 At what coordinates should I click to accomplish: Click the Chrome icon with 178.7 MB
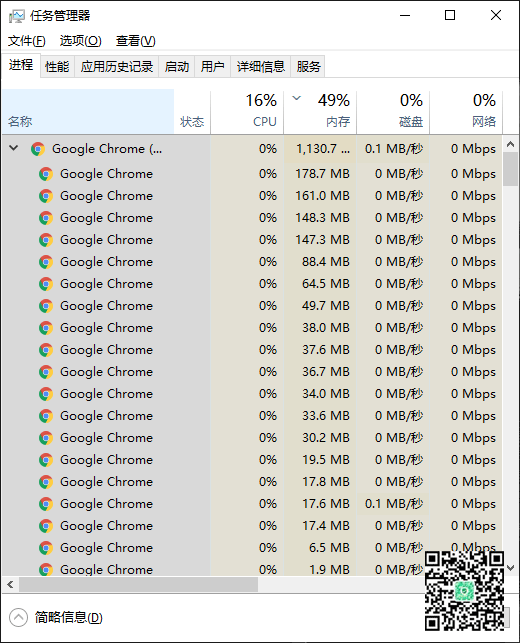46,174
